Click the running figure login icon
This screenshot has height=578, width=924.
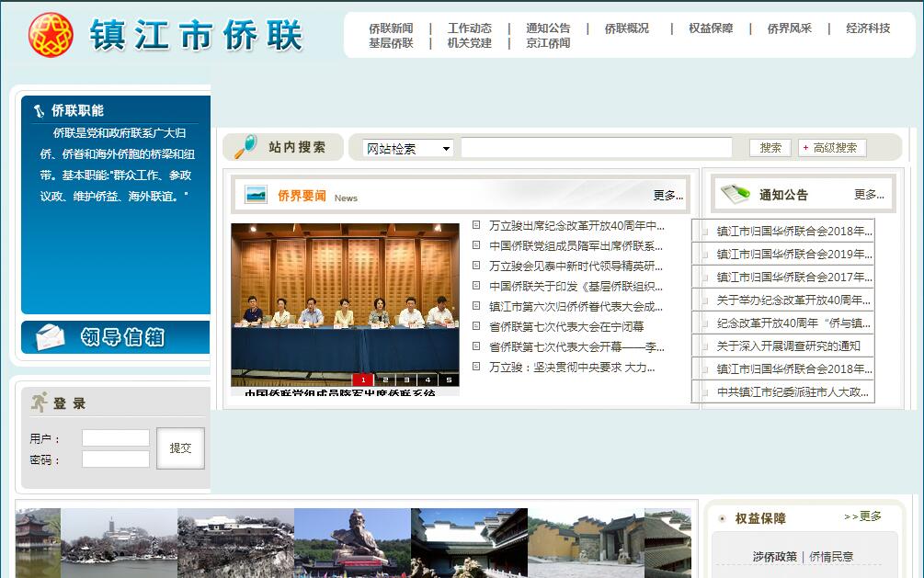point(40,402)
